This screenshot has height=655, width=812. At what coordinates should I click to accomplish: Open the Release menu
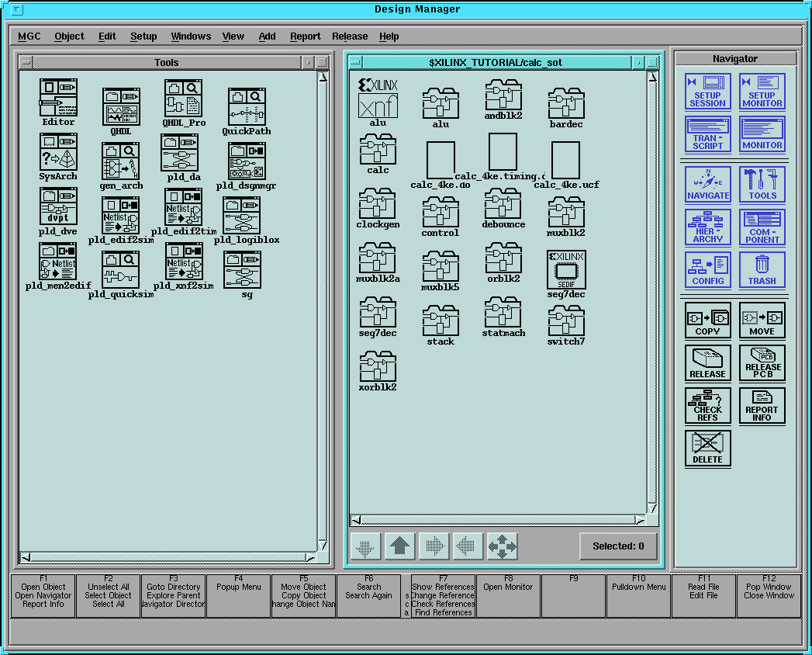tap(350, 36)
